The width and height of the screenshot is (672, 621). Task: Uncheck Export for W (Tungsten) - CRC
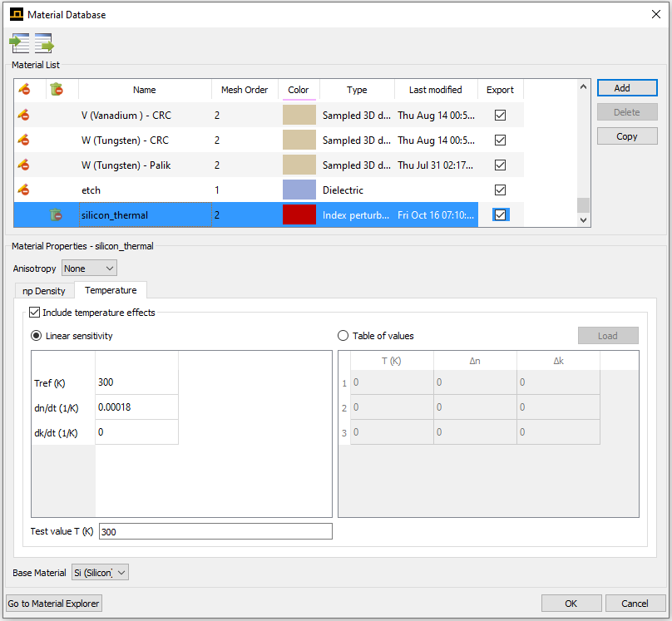click(x=500, y=140)
